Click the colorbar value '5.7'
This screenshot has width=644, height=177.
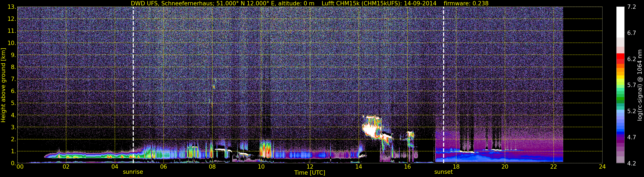point(632,85)
